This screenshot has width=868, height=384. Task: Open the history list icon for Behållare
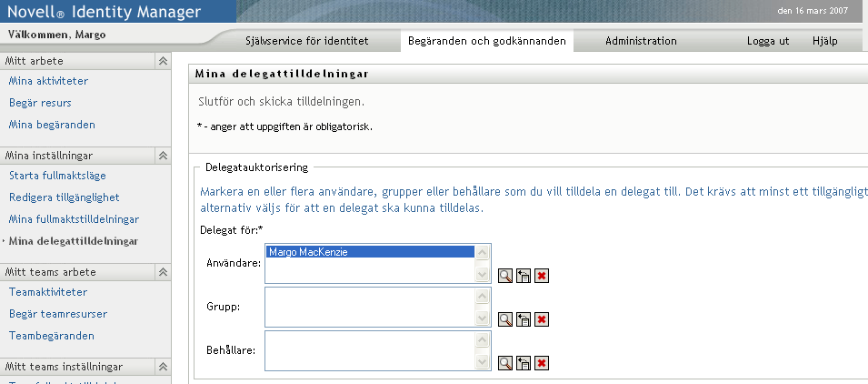tap(524, 363)
